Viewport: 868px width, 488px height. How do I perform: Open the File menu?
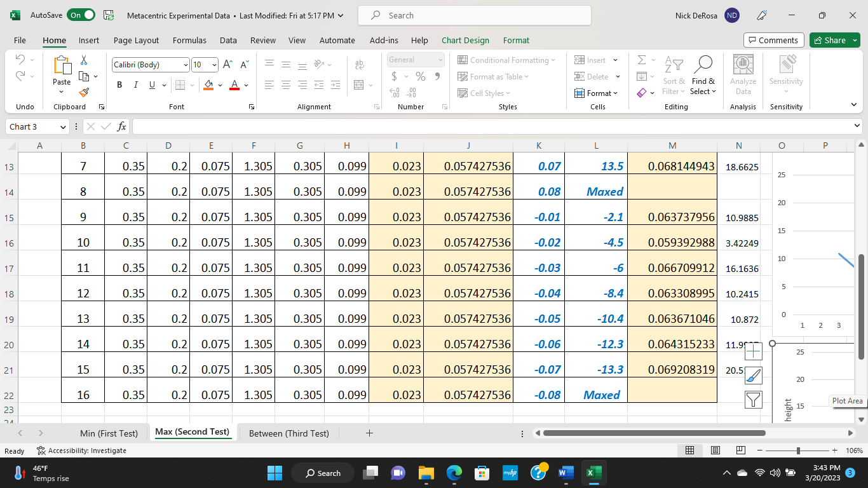point(20,40)
